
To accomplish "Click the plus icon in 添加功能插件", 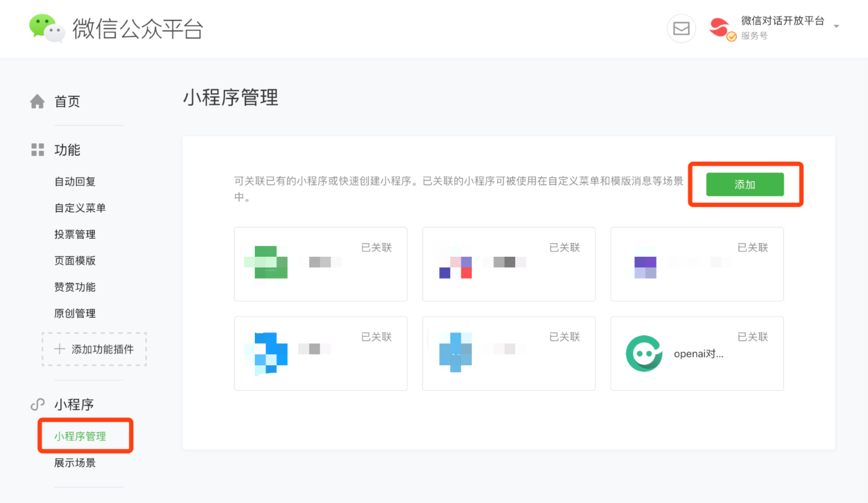I will [x=60, y=349].
